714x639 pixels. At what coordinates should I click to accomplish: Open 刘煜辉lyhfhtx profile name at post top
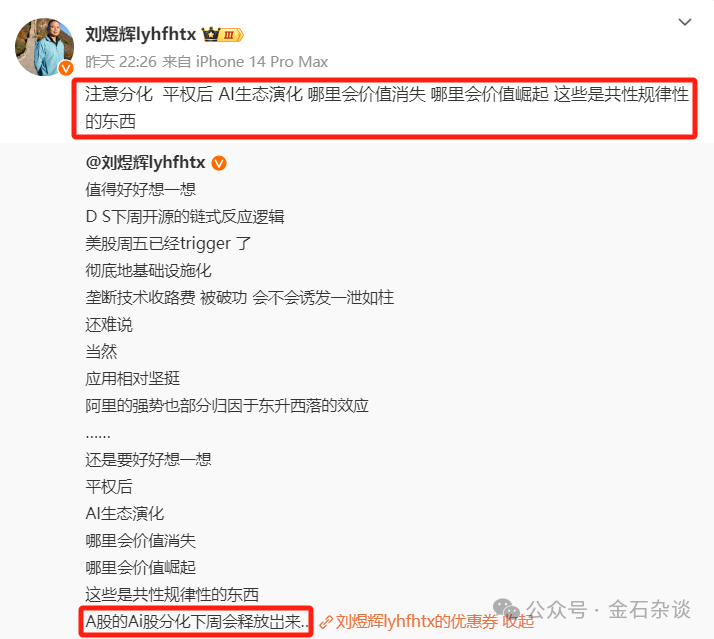click(x=141, y=34)
